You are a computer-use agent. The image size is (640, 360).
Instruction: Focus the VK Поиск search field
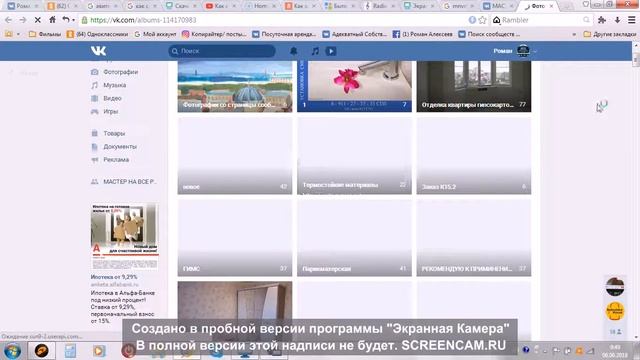222,51
